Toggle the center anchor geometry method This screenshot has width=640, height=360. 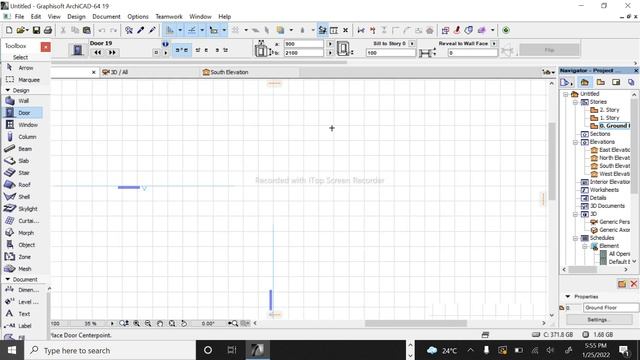(x=182, y=50)
